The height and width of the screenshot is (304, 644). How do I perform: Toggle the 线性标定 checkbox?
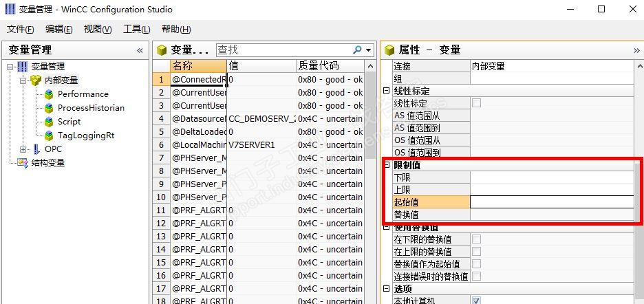tap(476, 103)
